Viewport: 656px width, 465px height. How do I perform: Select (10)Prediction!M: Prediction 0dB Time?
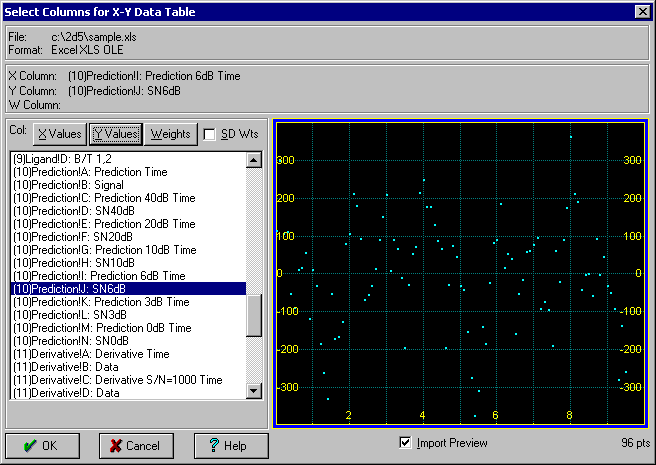[x=128, y=328]
